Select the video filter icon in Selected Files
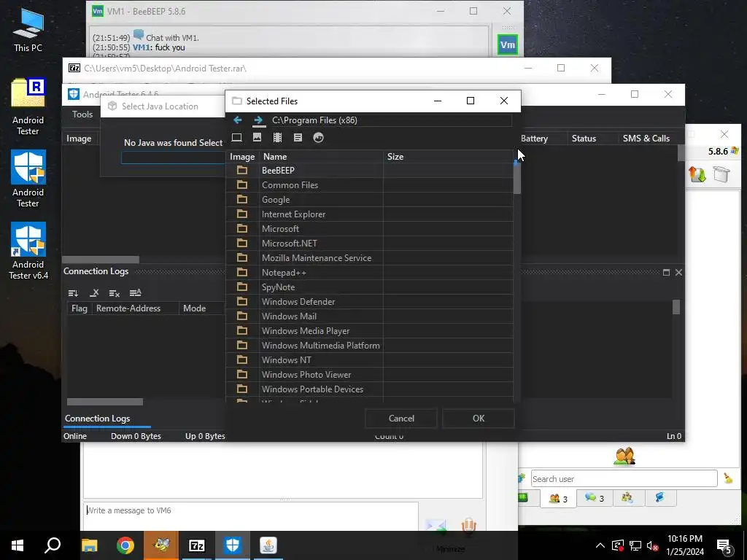747x560 pixels. (277, 138)
